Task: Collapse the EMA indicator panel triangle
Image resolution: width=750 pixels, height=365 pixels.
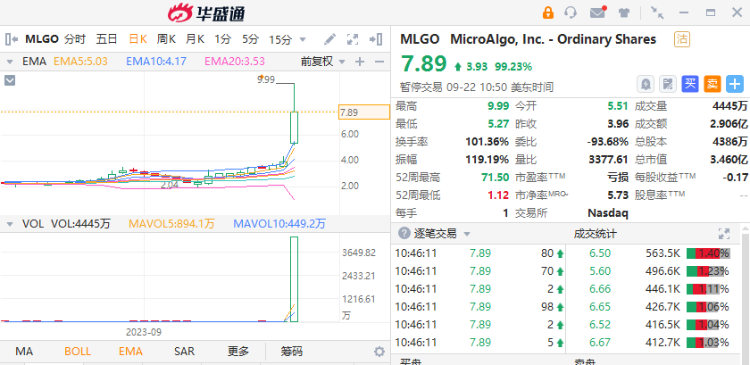Action: point(9,62)
